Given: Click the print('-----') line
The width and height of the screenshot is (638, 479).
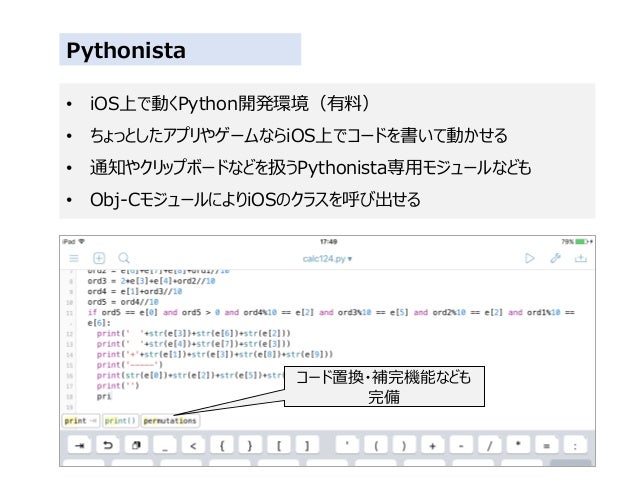Looking at the screenshot, I should click(x=129, y=365).
